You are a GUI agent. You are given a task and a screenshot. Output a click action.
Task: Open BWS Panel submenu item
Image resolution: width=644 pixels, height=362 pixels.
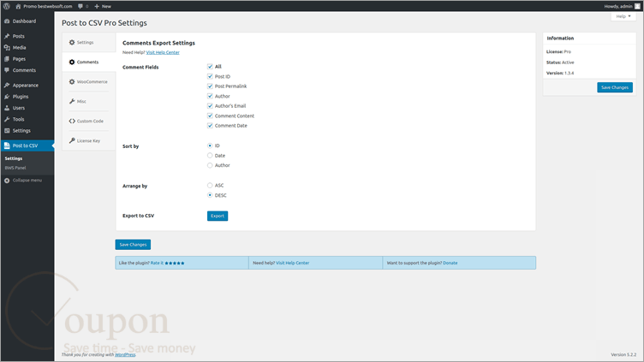tap(15, 168)
